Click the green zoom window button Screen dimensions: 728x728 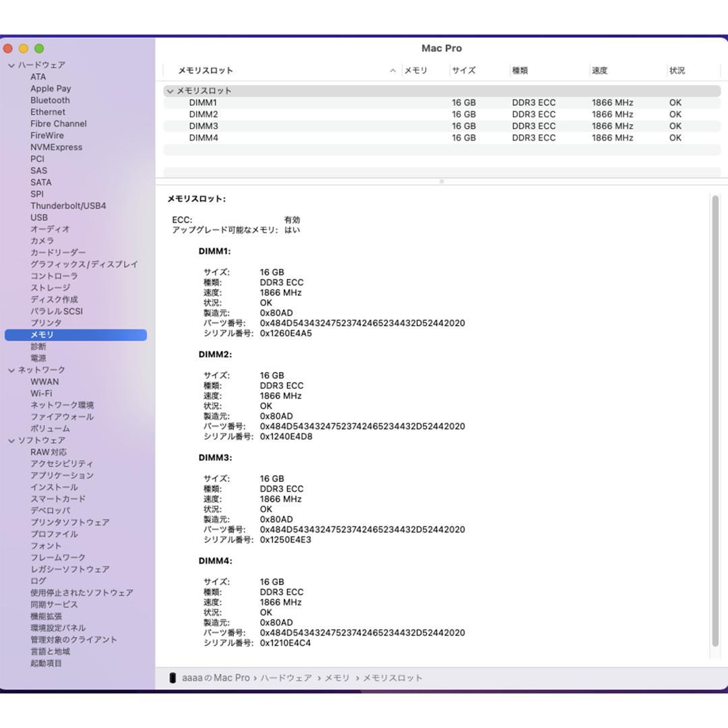tap(40, 49)
